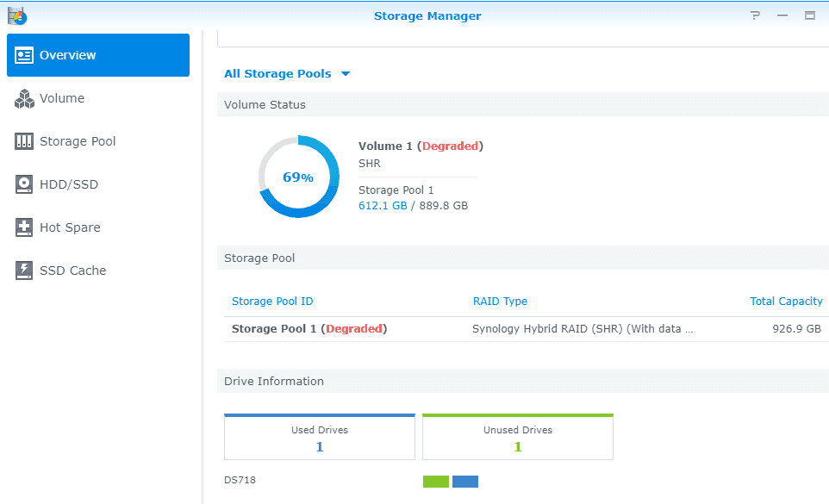The width and height of the screenshot is (829, 504).
Task: Click the Hot Spare plus icon
Action: coord(24,227)
